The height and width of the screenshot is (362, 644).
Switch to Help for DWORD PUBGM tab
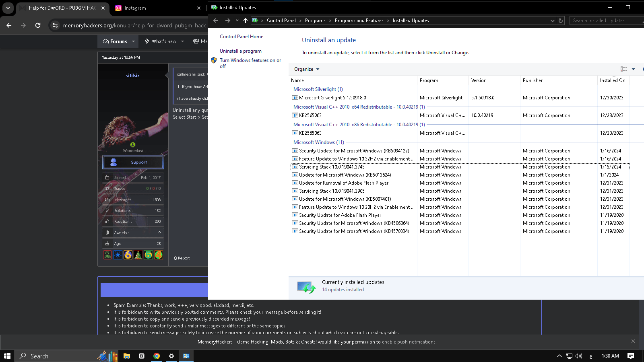click(62, 8)
